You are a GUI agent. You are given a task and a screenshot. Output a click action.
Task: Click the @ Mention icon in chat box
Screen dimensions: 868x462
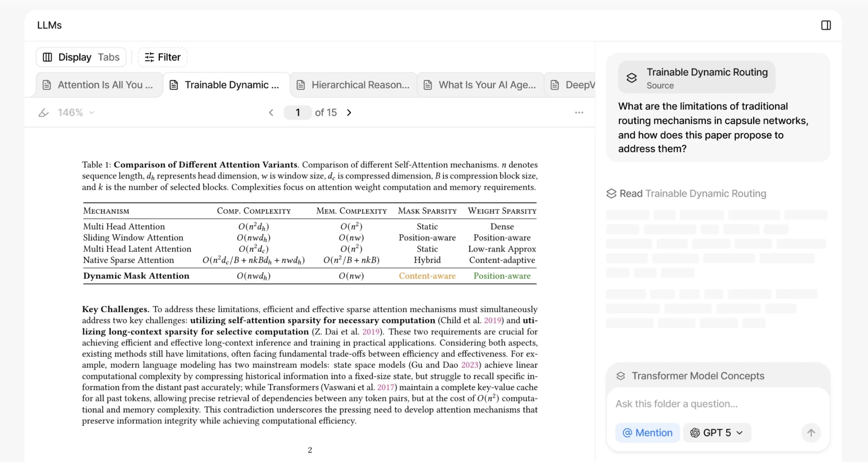(627, 432)
